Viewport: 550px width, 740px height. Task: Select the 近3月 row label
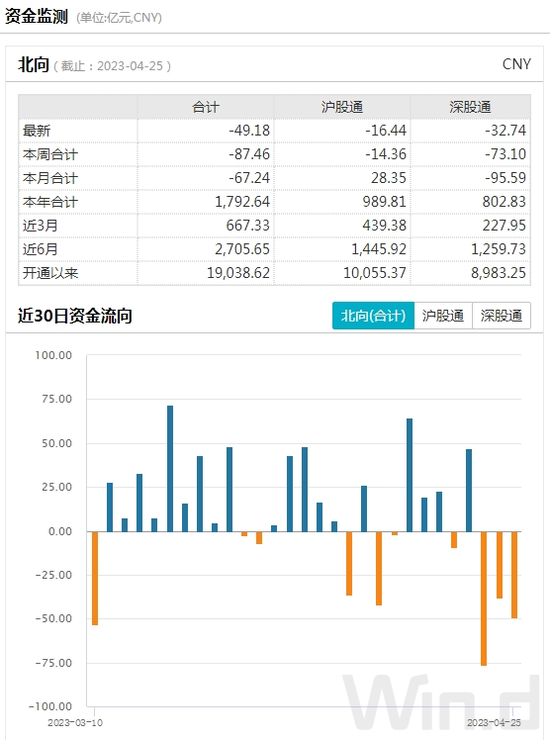click(40, 226)
